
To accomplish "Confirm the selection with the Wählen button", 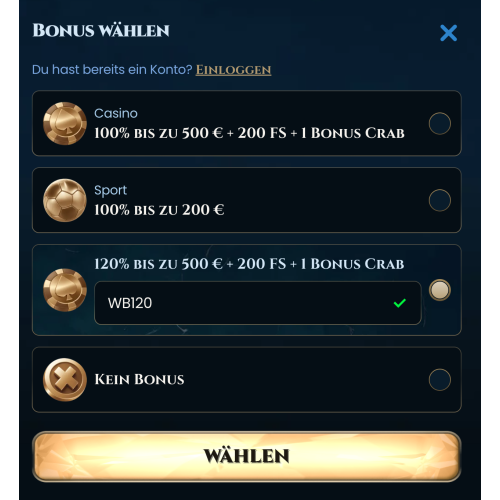I will click(x=247, y=456).
